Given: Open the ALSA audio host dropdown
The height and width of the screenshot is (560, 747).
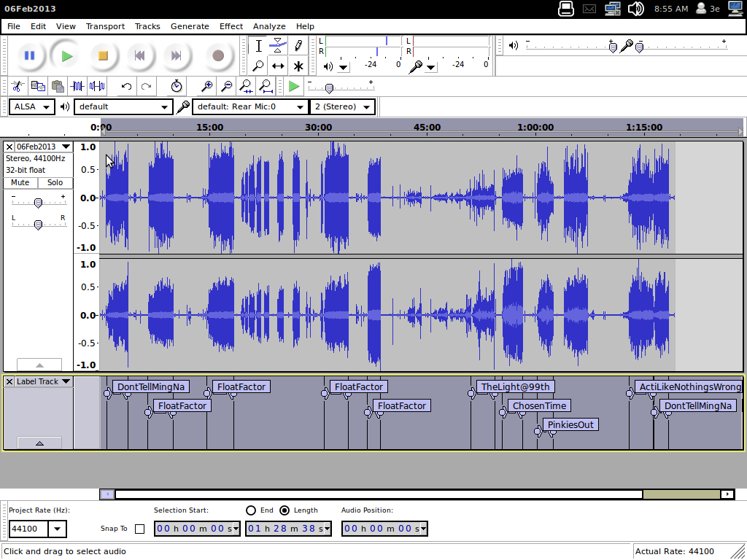Looking at the screenshot, I should (x=32, y=106).
